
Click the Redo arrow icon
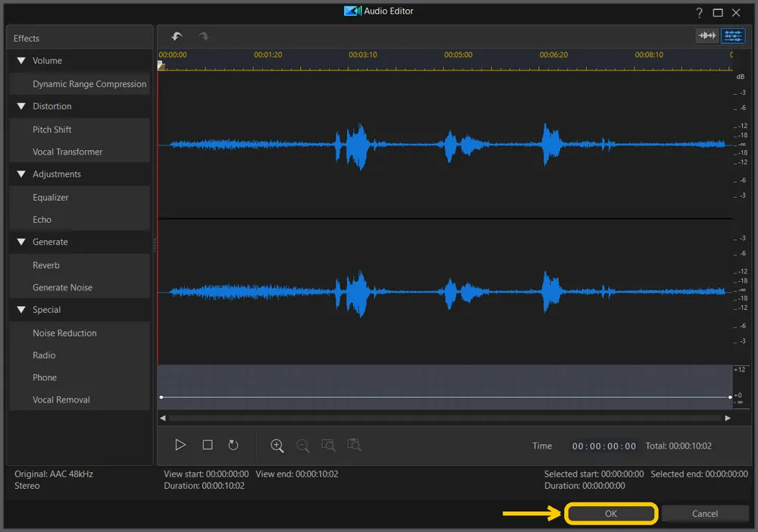point(203,36)
